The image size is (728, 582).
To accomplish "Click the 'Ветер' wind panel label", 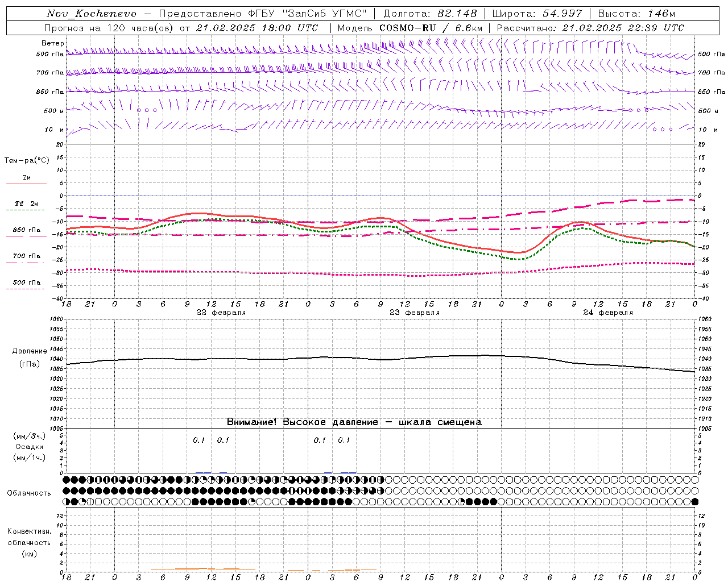I will coord(52,43).
